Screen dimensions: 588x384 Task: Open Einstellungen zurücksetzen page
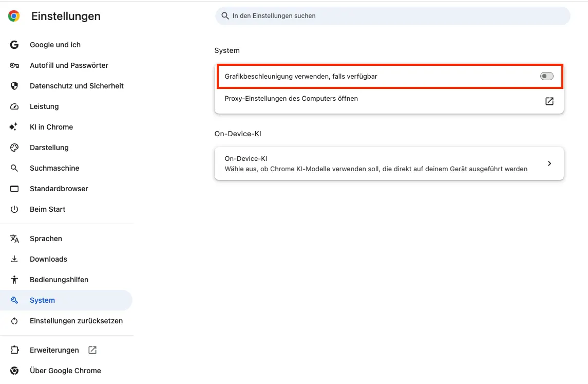[x=76, y=321]
